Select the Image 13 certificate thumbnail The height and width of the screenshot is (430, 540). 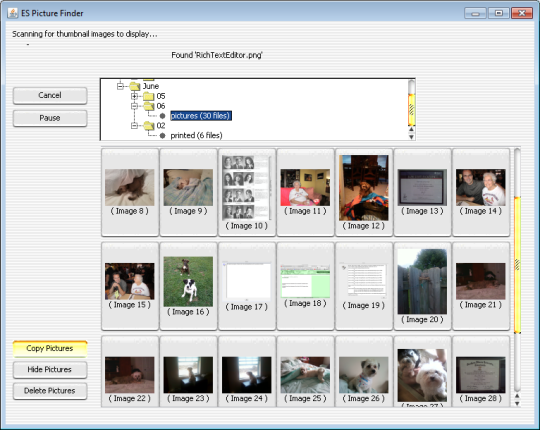(422, 192)
